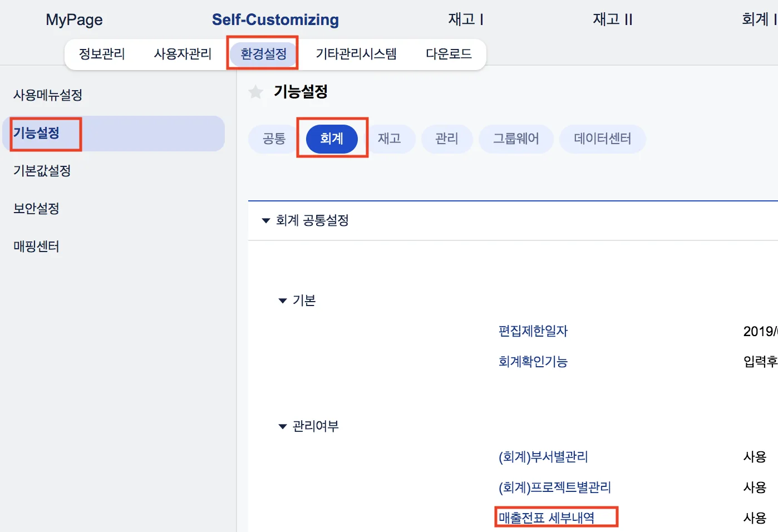
Task: Click the favorite star icon beside 기능설정
Action: [256, 92]
